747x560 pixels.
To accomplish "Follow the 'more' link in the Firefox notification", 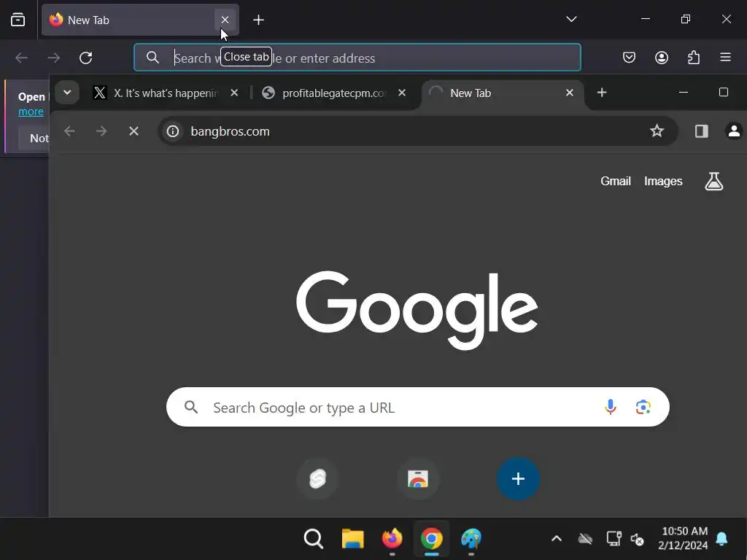I will tap(31, 112).
